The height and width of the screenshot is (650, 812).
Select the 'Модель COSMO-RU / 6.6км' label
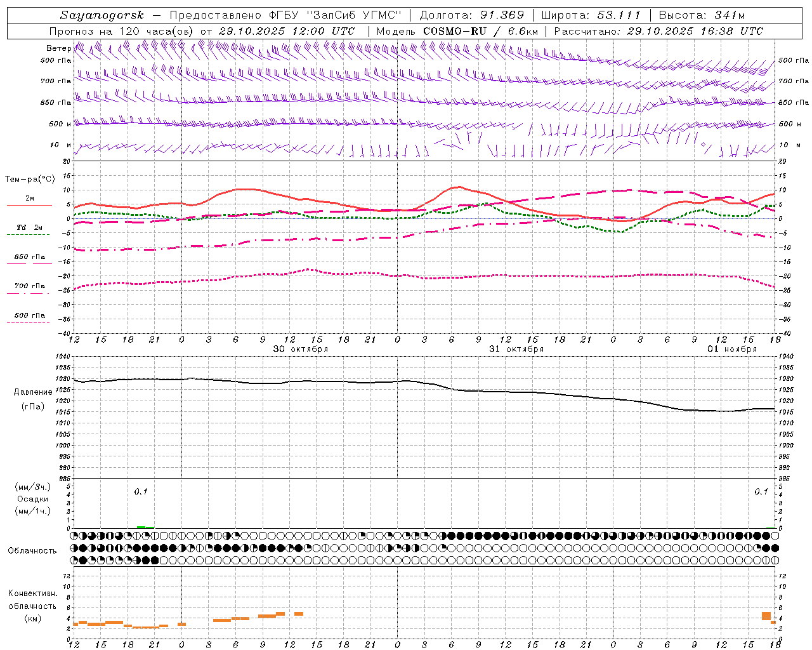tap(457, 31)
